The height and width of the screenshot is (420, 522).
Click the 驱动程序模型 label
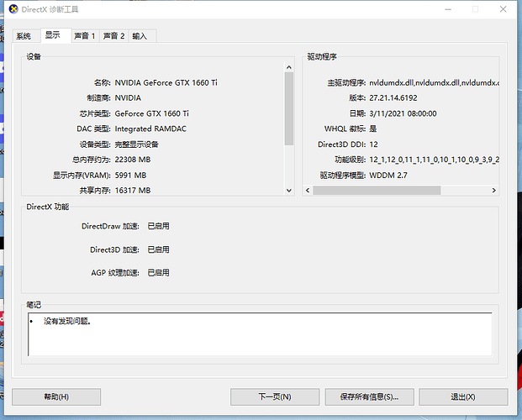click(x=343, y=175)
